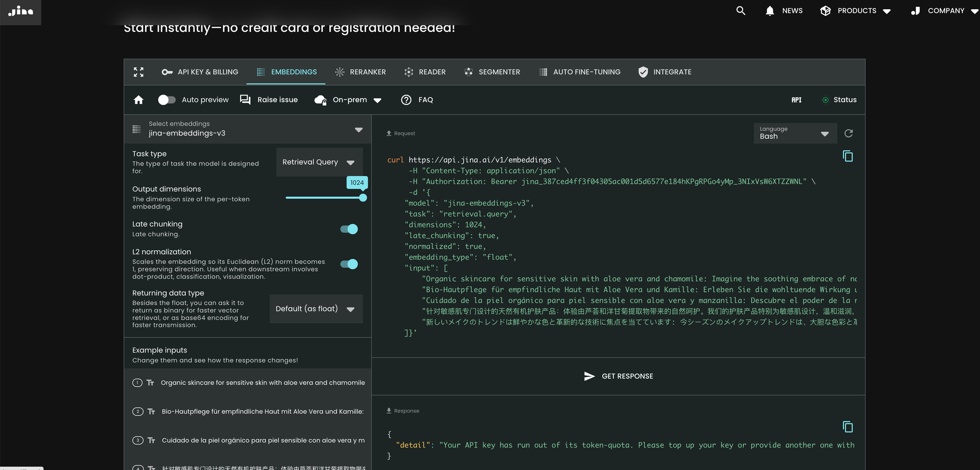
Task: Expand the Products menu arrow
Action: tap(887, 11)
